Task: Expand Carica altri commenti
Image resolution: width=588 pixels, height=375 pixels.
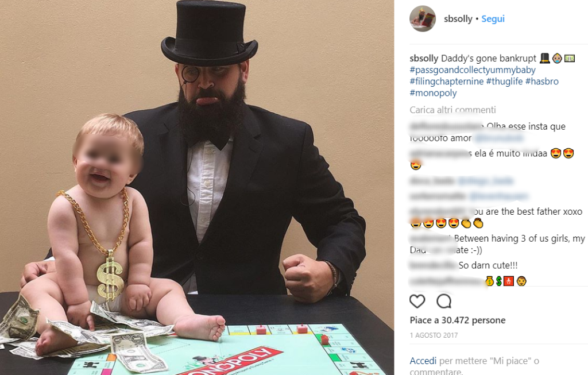Action: 452,110
